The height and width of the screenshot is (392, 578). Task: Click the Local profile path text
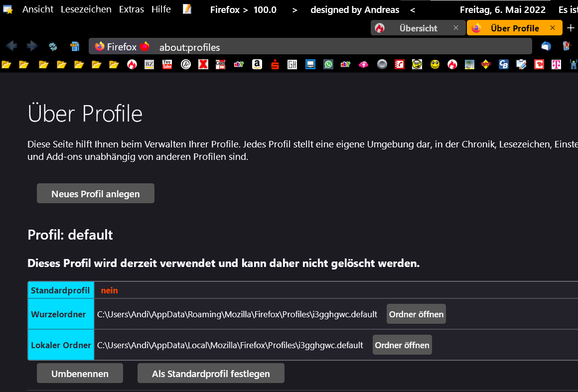pyautogui.click(x=230, y=345)
